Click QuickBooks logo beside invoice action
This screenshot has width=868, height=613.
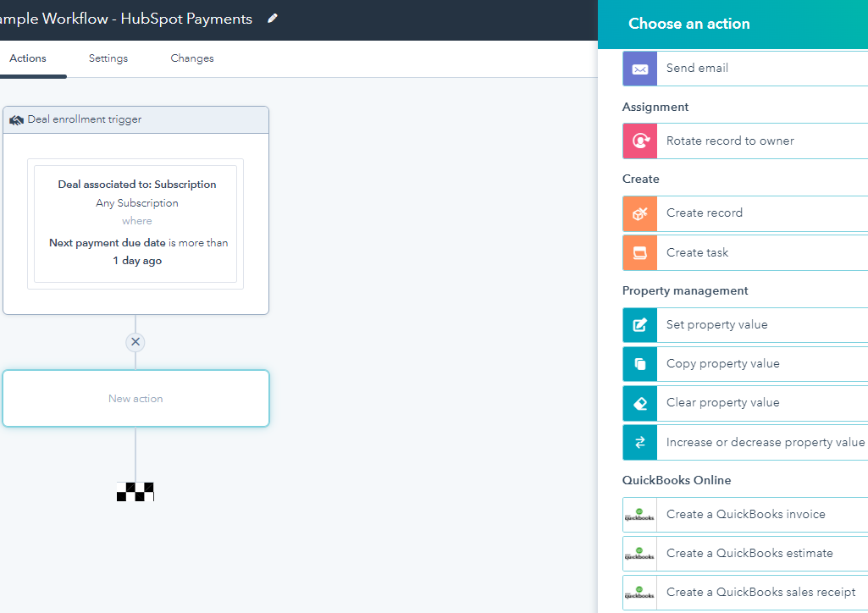click(640, 515)
